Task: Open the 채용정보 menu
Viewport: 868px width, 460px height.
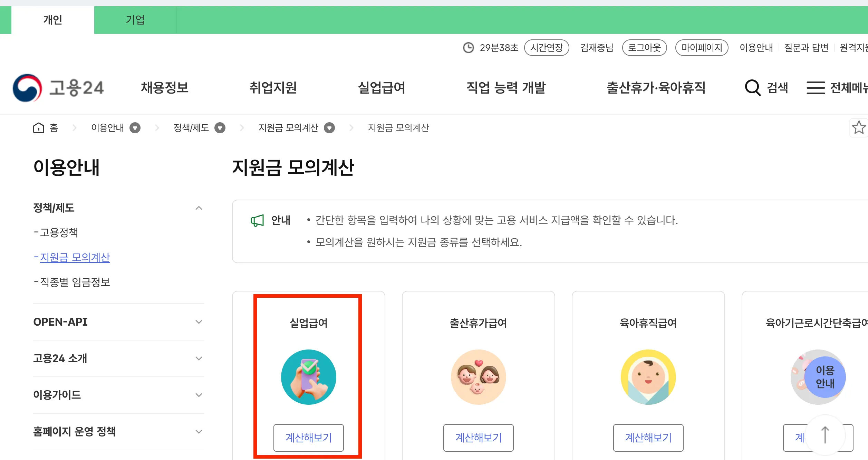Action: [165, 88]
